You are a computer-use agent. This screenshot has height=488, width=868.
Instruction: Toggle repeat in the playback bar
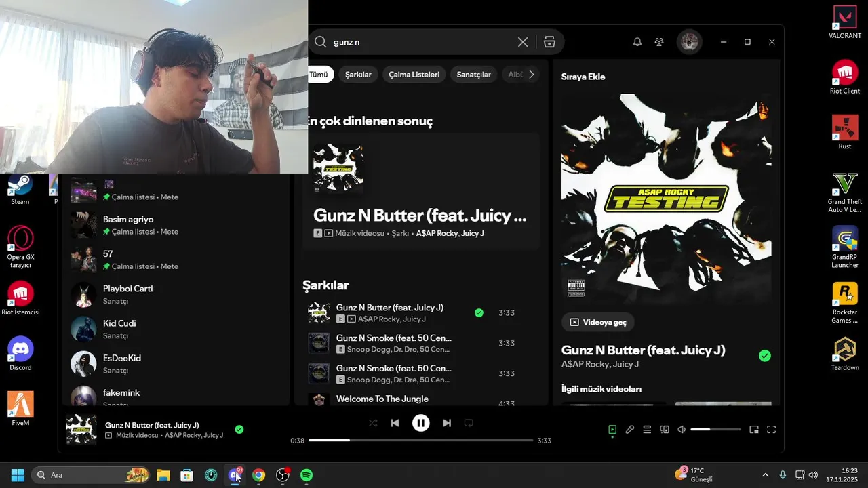point(469,423)
